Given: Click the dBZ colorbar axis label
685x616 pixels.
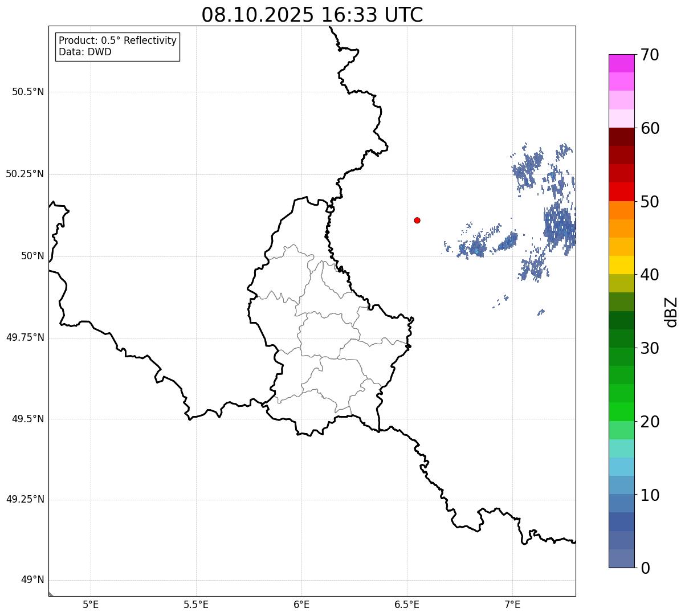Looking at the screenshot, I should [671, 312].
